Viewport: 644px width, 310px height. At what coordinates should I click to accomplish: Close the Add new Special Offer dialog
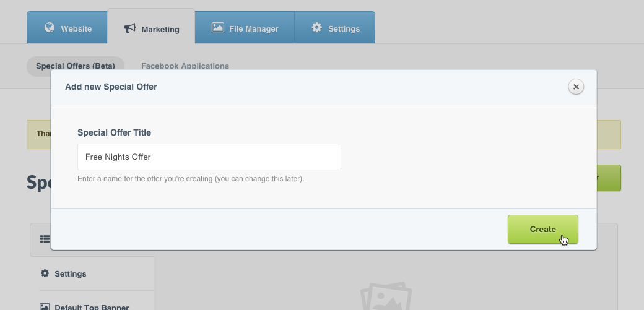click(x=576, y=87)
